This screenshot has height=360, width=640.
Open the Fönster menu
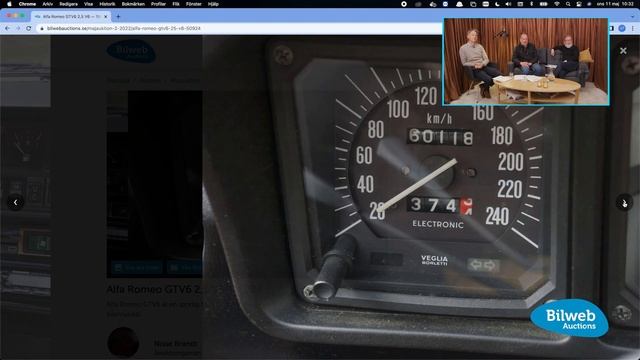(193, 4)
